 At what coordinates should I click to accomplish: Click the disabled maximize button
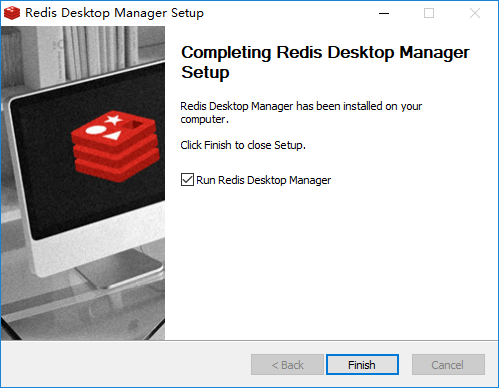point(429,13)
